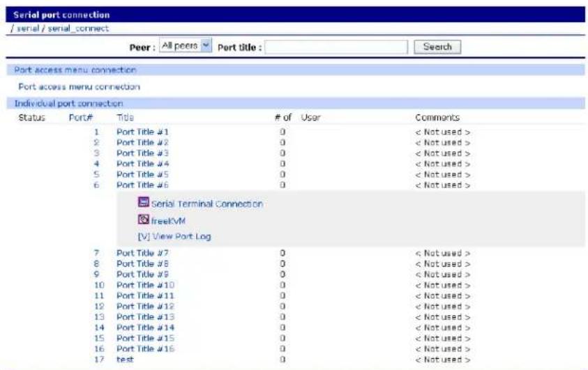Click the Port# column header

(x=81, y=118)
